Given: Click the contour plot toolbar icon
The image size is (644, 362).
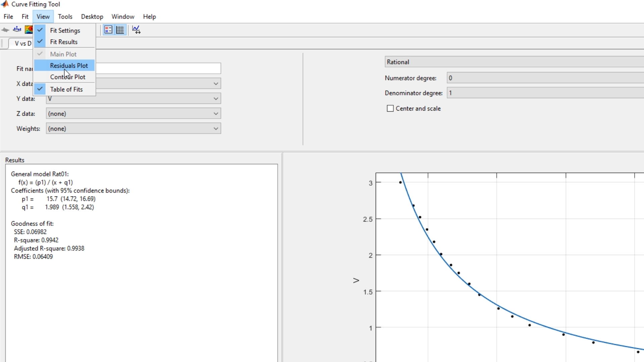Looking at the screenshot, I should click(x=29, y=30).
